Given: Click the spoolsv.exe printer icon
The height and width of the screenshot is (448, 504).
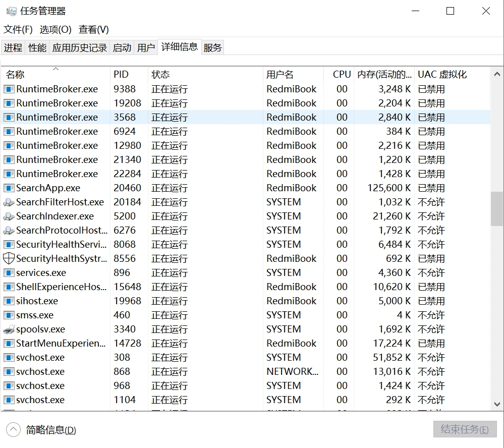Looking at the screenshot, I should (8, 329).
